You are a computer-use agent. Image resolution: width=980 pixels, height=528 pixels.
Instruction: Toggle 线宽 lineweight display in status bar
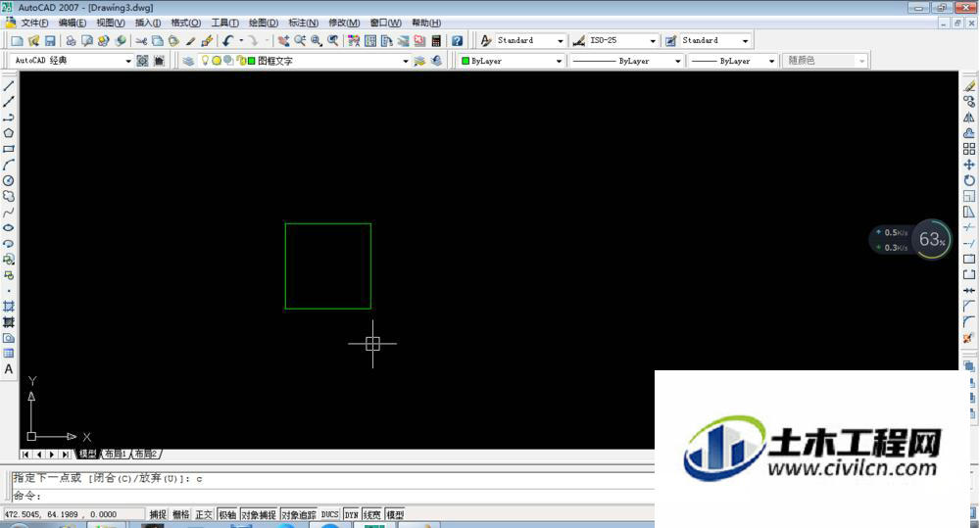click(371, 514)
